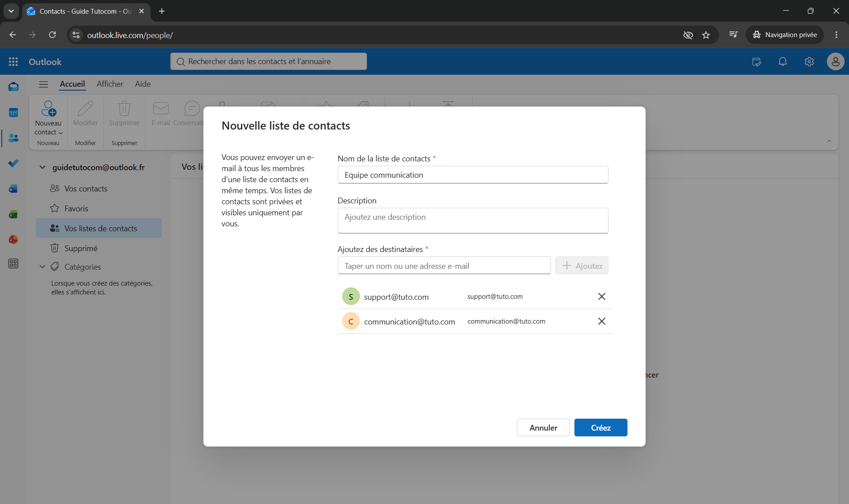Image resolution: width=849 pixels, height=504 pixels.
Task: Click the tracking protection eye icon
Action: (x=688, y=35)
